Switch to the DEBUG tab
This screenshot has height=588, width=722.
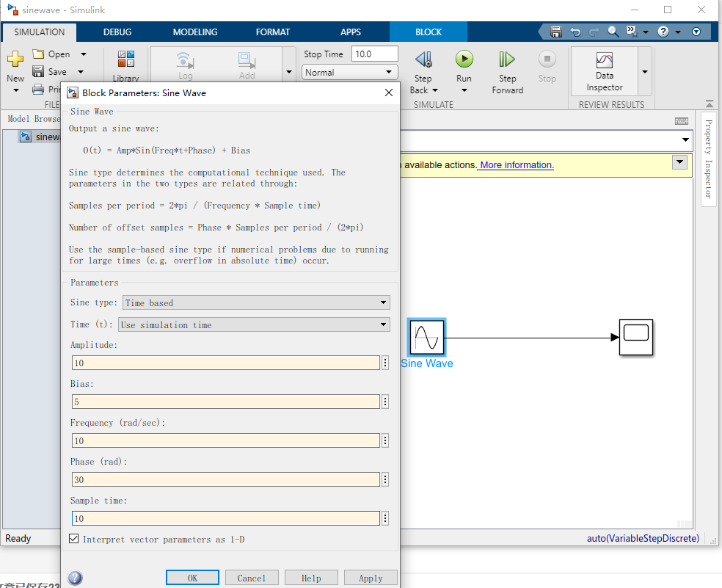pos(117,32)
